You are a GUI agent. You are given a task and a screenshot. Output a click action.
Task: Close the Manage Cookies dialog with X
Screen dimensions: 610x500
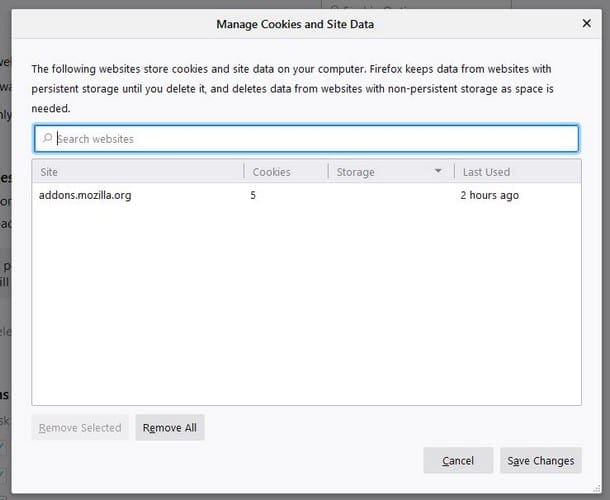tap(586, 23)
